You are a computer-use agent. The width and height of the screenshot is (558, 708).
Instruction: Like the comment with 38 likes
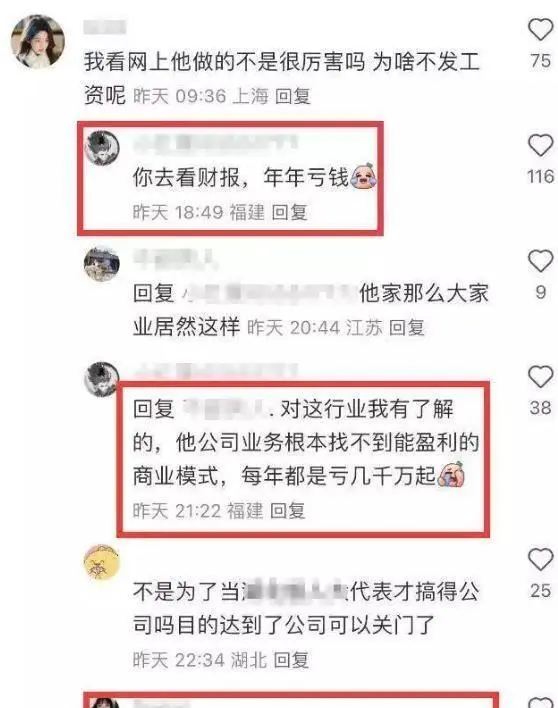(540, 377)
